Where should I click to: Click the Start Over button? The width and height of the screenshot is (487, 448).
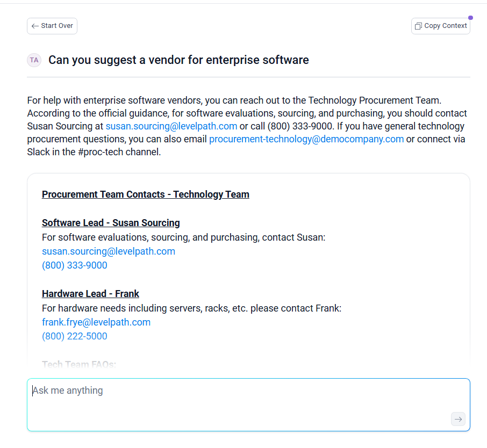[x=52, y=26]
